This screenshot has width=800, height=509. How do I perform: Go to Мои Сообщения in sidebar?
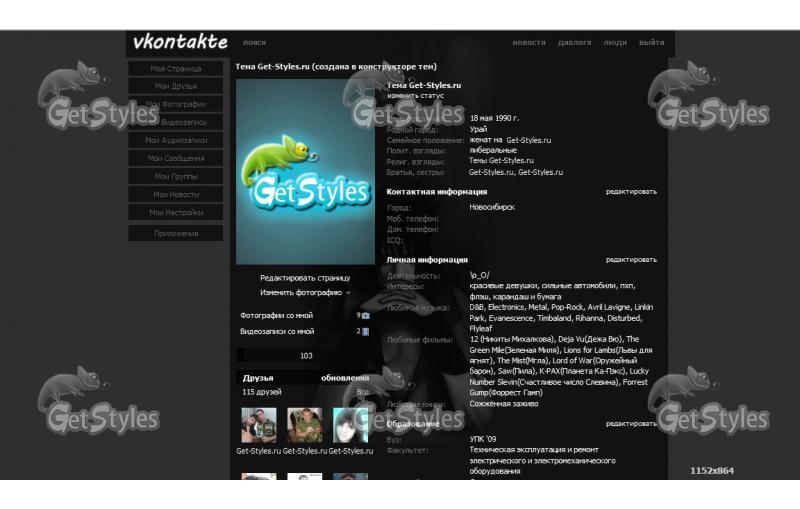pos(176,159)
